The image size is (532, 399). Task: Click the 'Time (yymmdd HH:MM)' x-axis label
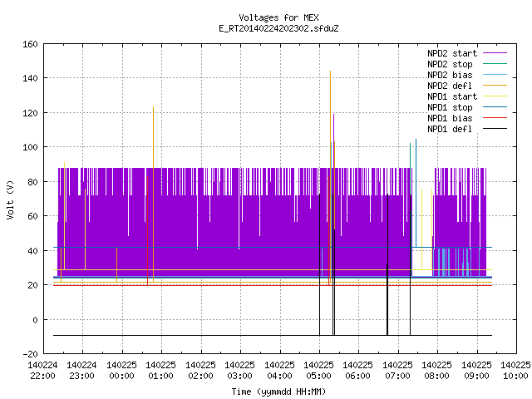[x=278, y=392]
